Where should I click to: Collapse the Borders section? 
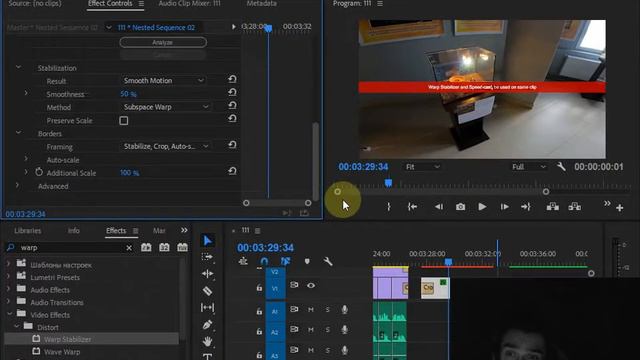[18, 133]
